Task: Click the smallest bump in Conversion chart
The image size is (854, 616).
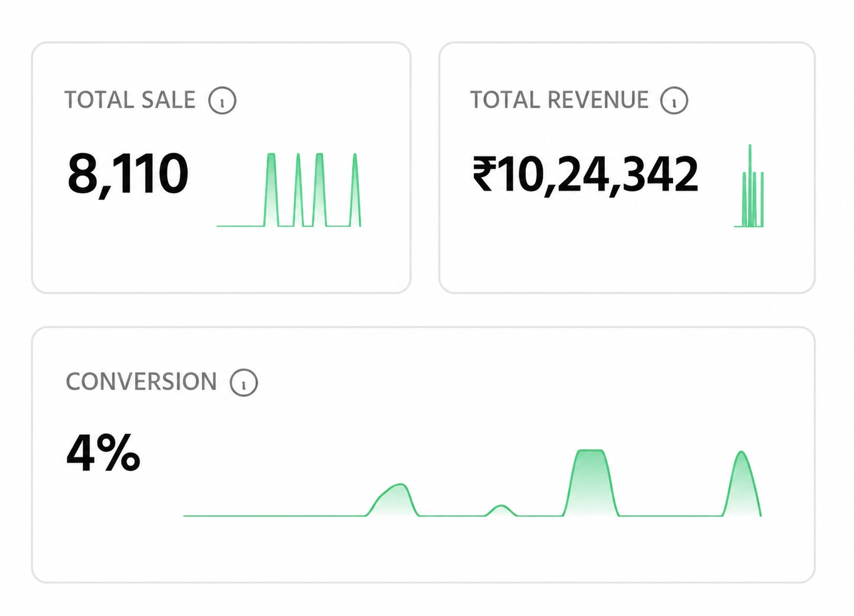Action: 501,510
